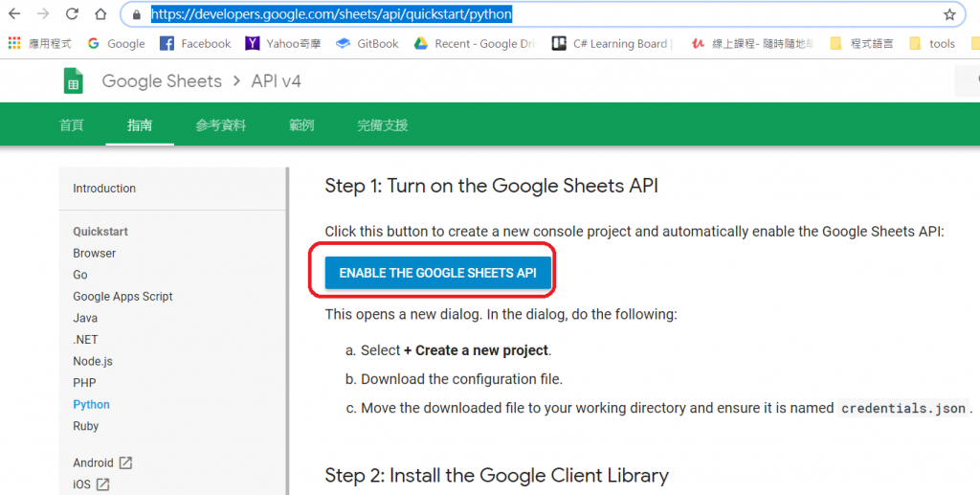Viewport: 980px width, 495px height.
Task: Reload the page with refresh icon
Action: pos(72,13)
